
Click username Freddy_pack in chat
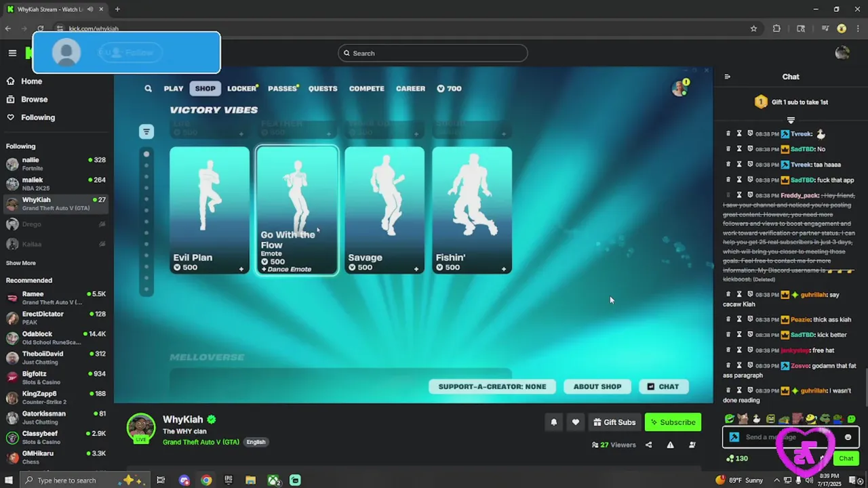pyautogui.click(x=800, y=195)
